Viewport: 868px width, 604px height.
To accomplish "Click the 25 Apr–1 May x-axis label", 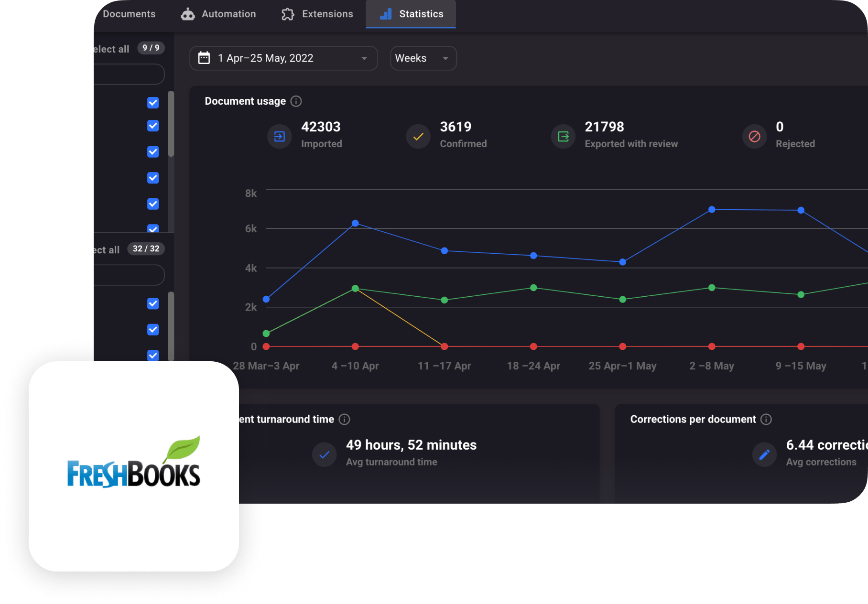I will [x=622, y=366].
